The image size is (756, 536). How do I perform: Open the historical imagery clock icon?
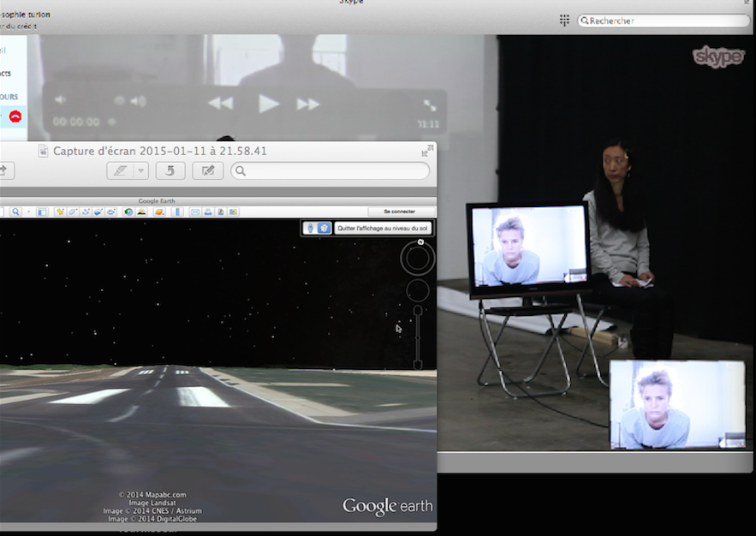click(128, 211)
